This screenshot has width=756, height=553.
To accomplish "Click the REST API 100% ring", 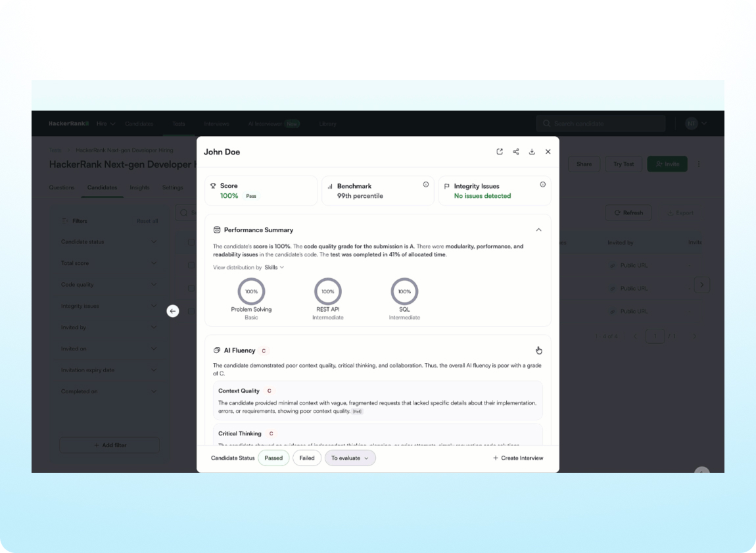I will pyautogui.click(x=328, y=291).
